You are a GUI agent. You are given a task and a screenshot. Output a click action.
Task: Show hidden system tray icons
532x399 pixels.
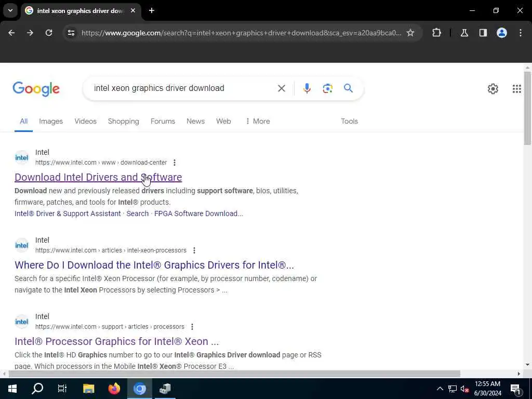pos(440,389)
